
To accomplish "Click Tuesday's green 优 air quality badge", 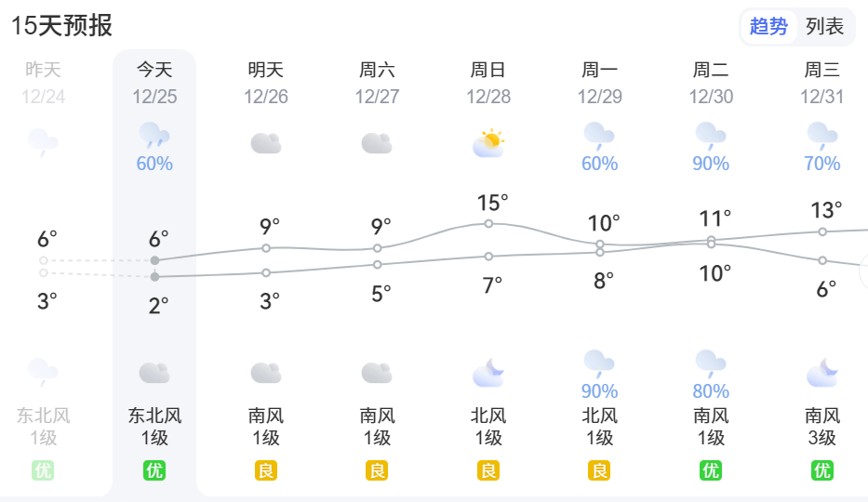I will (711, 471).
